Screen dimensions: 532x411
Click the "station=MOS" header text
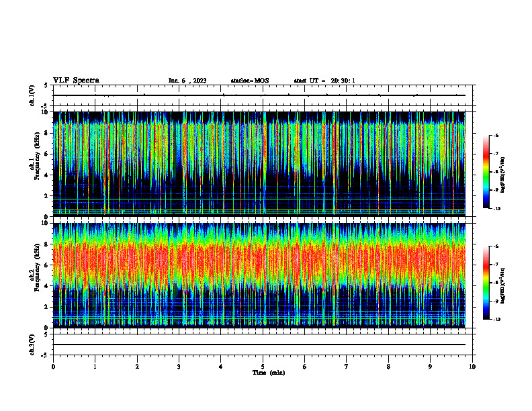250,81
